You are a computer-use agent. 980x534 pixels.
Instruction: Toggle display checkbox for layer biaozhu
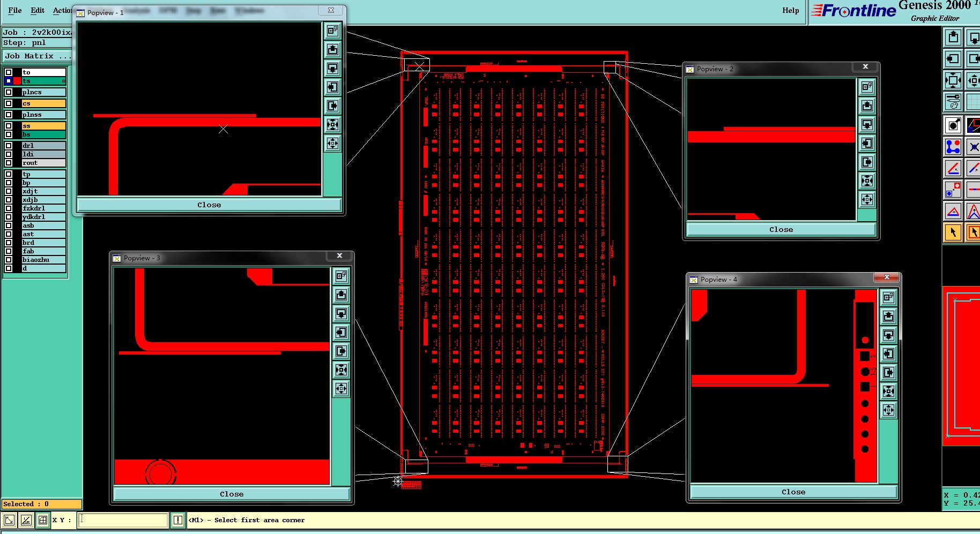pyautogui.click(x=9, y=260)
